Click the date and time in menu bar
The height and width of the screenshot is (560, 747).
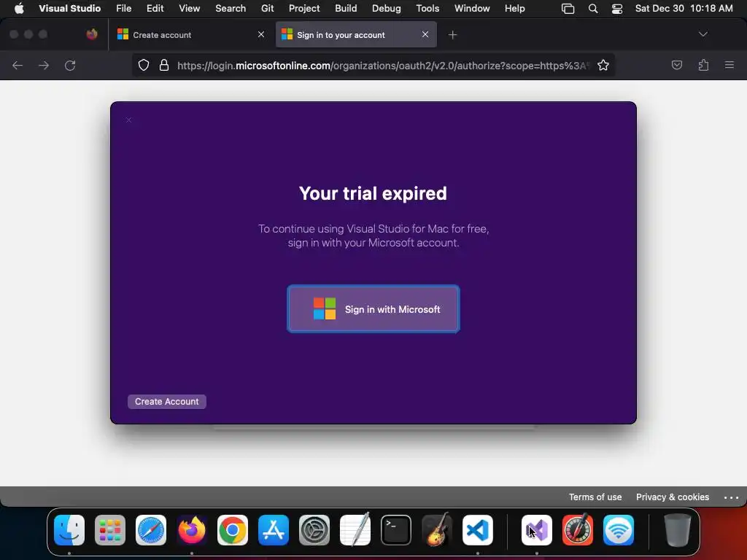(x=684, y=8)
